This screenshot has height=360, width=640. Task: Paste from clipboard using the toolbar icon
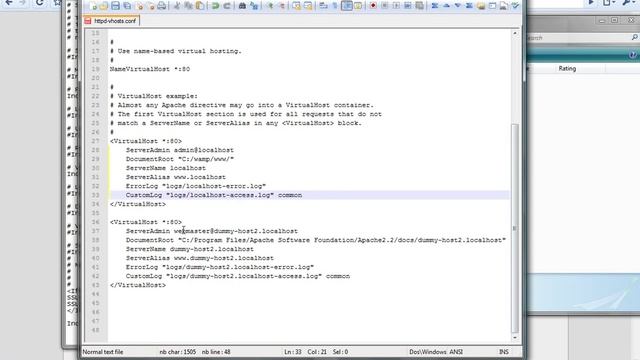click(x=200, y=6)
